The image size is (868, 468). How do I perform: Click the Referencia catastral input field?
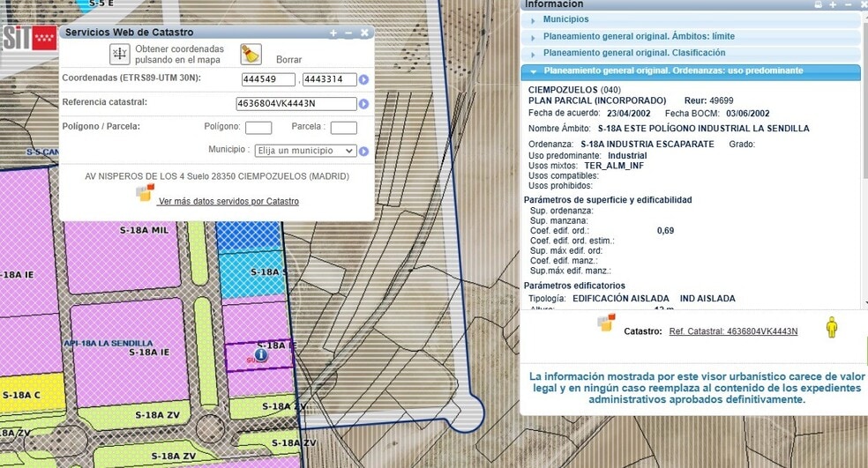pos(296,103)
